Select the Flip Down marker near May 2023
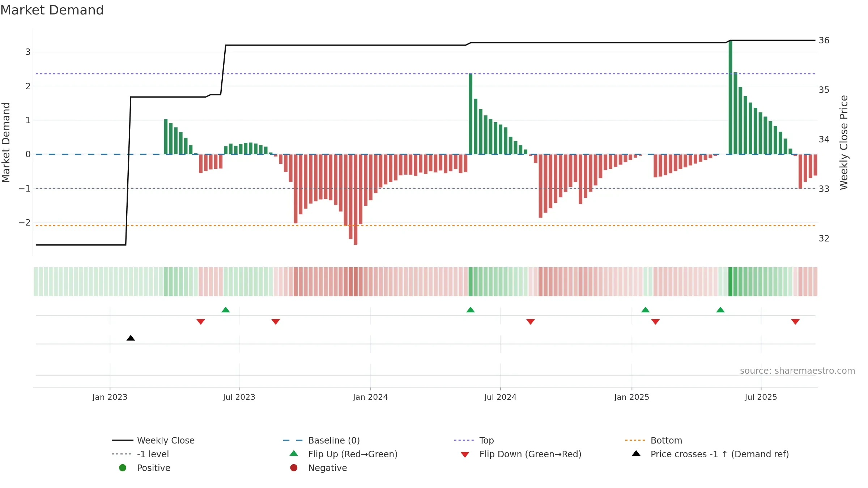Screen dimensions: 868x488 [201, 322]
